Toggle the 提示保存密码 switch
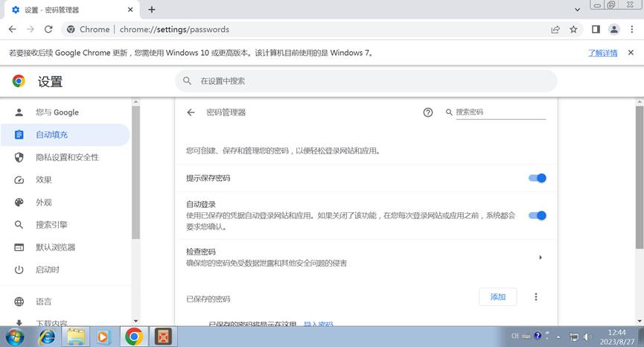Viewport: 644px width, 347px height. tap(537, 178)
